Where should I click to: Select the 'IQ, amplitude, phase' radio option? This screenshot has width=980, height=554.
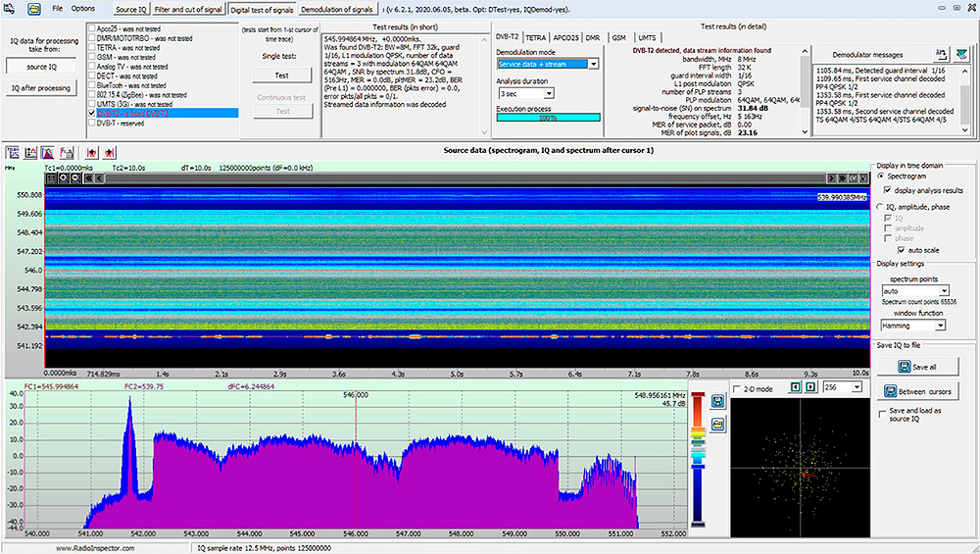click(x=879, y=207)
